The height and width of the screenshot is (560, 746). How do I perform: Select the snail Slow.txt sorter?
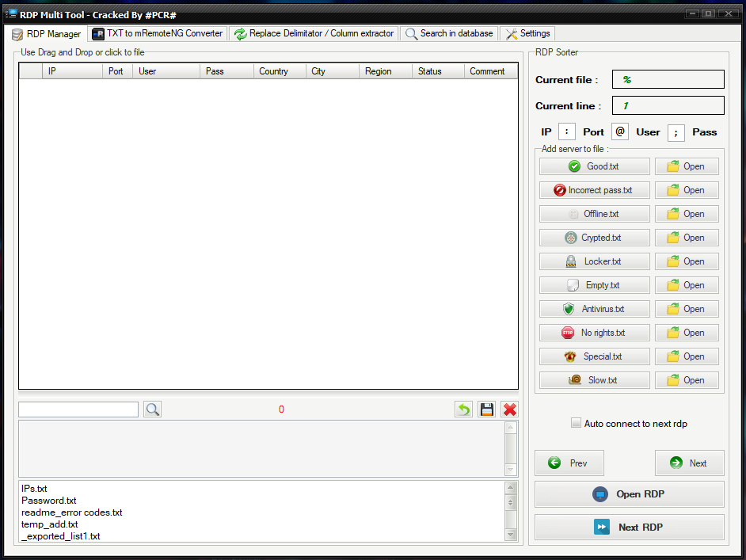click(x=594, y=380)
